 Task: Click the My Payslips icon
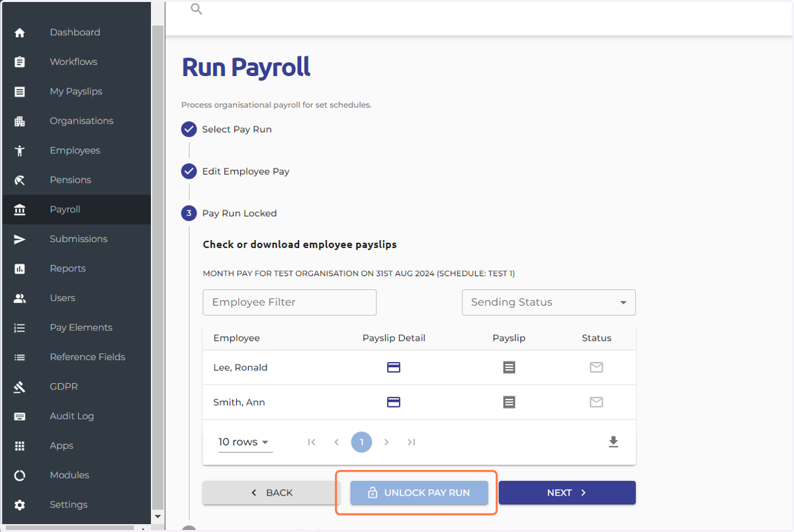pyautogui.click(x=20, y=91)
